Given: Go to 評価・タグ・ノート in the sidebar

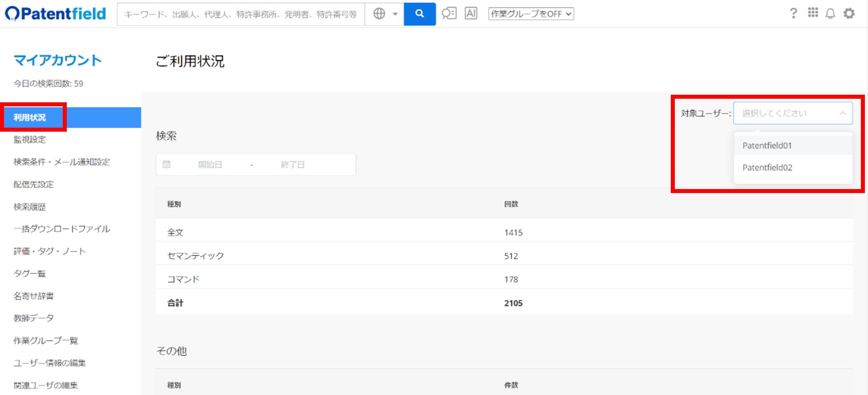Looking at the screenshot, I should pyautogui.click(x=49, y=251).
